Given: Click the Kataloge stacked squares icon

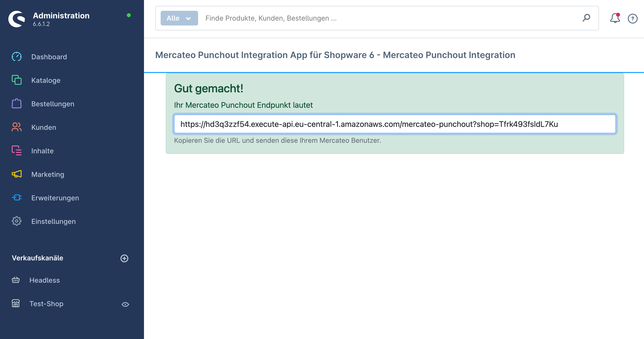Looking at the screenshot, I should (16, 80).
